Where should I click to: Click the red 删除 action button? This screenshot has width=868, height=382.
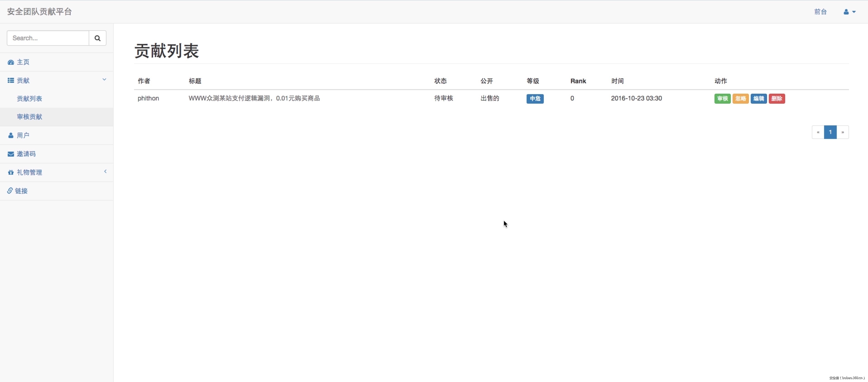pyautogui.click(x=777, y=99)
